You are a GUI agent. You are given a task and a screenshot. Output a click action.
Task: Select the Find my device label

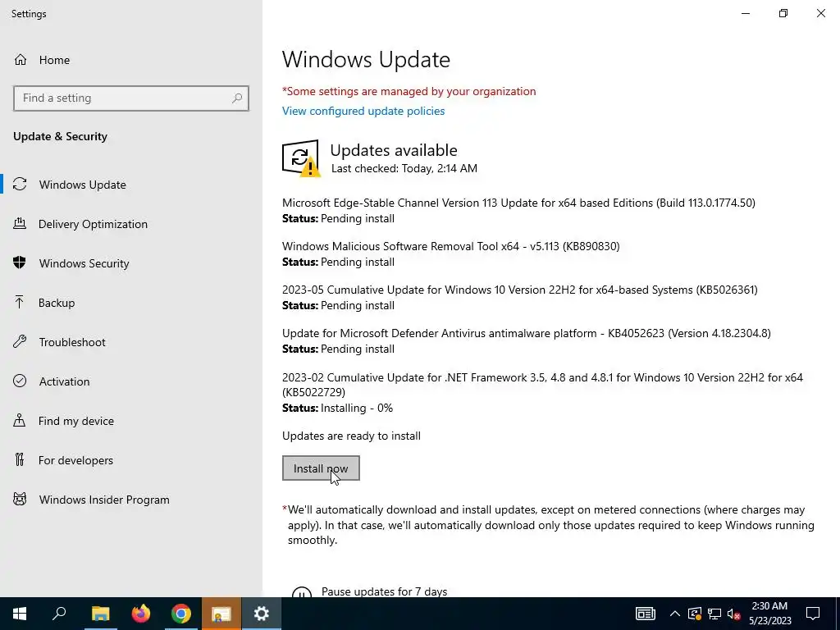76,421
